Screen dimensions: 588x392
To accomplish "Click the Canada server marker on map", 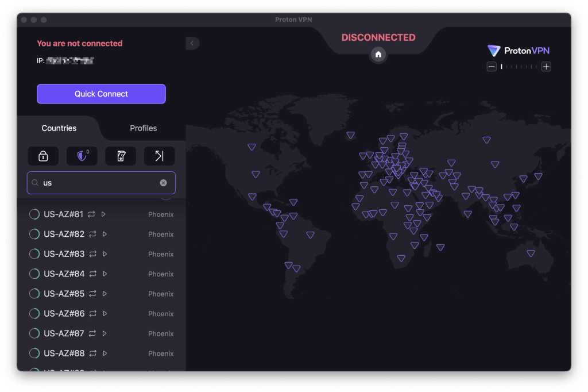I will (252, 147).
